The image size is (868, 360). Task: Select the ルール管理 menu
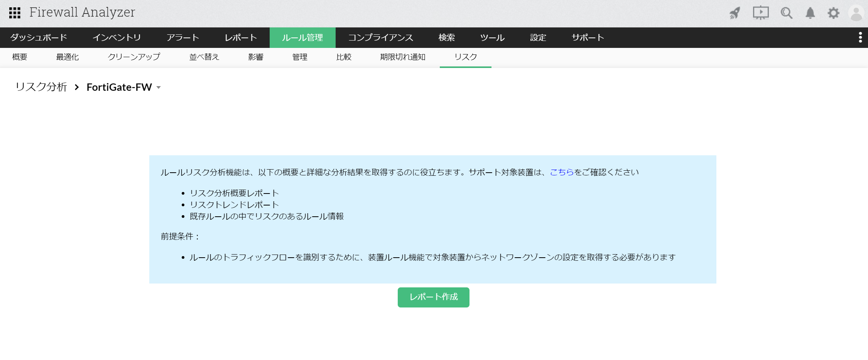(x=302, y=37)
